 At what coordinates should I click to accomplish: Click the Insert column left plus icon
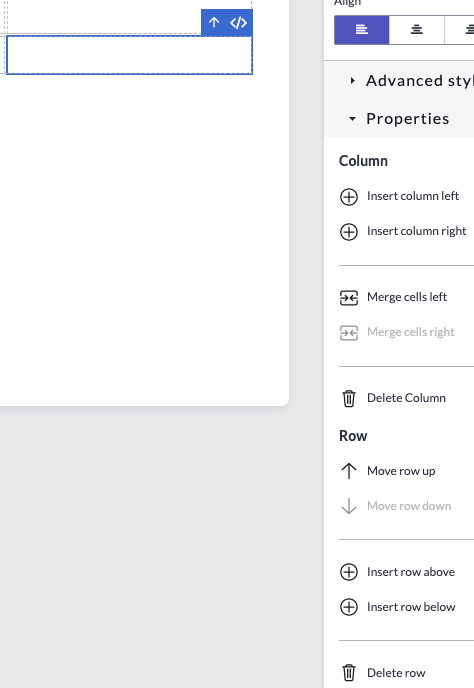click(349, 197)
